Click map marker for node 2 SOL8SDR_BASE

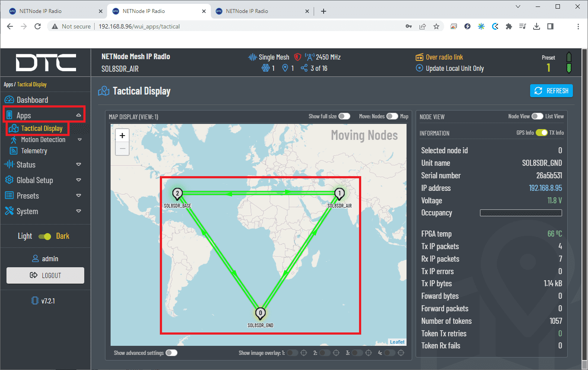[177, 193]
